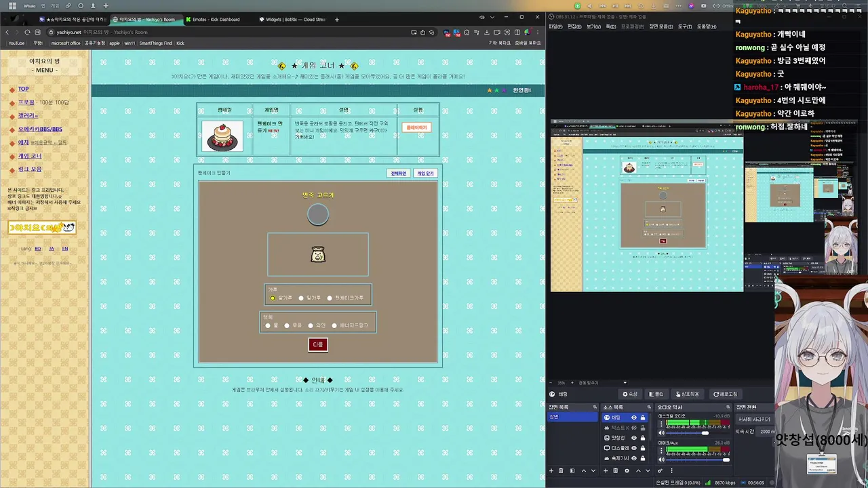Open selected source properties gear icon
The height and width of the screenshot is (488, 868).
627,470
